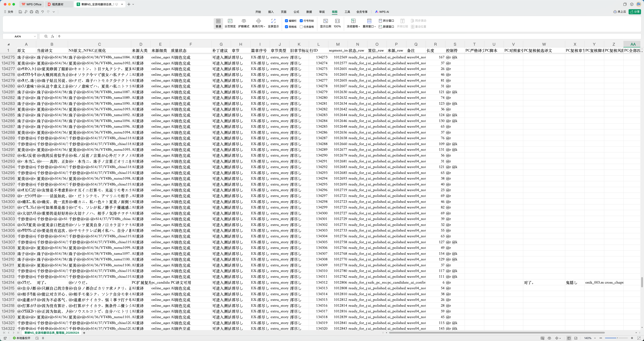
Task: Check the 任务窗格 task pane checkbox
Action: [x=301, y=27]
